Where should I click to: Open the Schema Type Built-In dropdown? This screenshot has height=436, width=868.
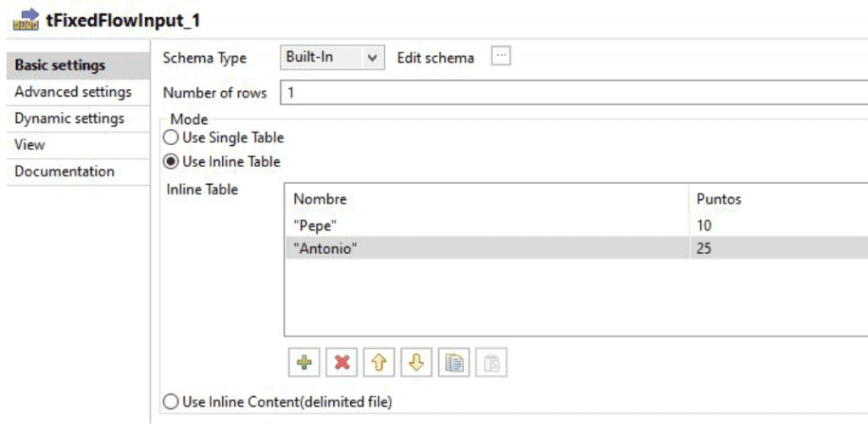pyautogui.click(x=332, y=58)
